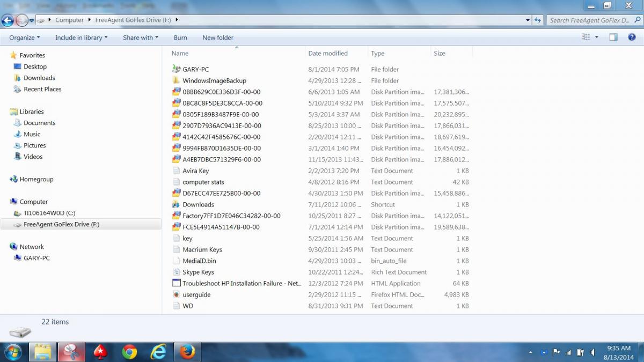
Task: Refresh the folder with the refresh button
Action: (538, 20)
